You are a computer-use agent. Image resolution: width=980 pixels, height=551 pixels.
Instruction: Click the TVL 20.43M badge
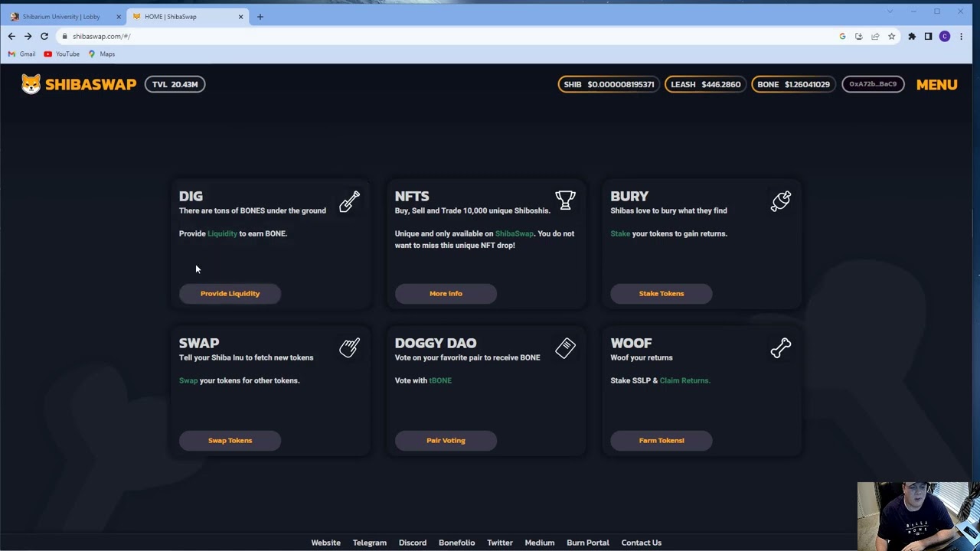(x=175, y=84)
